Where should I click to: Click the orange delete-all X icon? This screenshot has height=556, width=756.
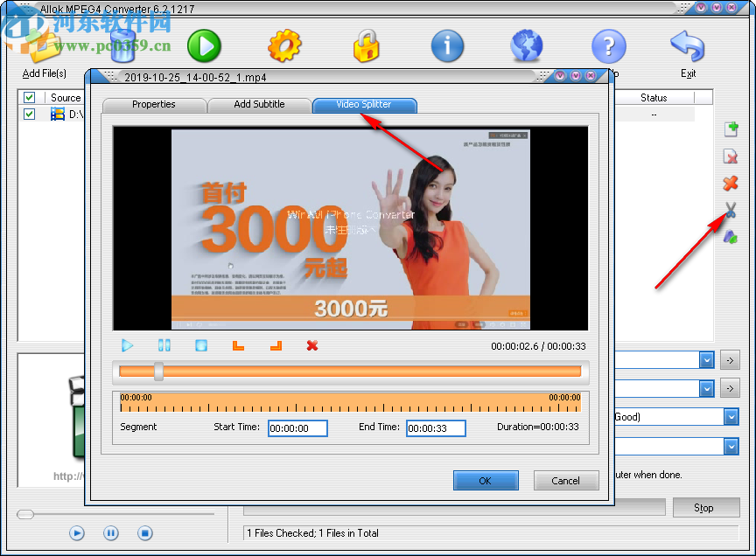click(x=730, y=183)
